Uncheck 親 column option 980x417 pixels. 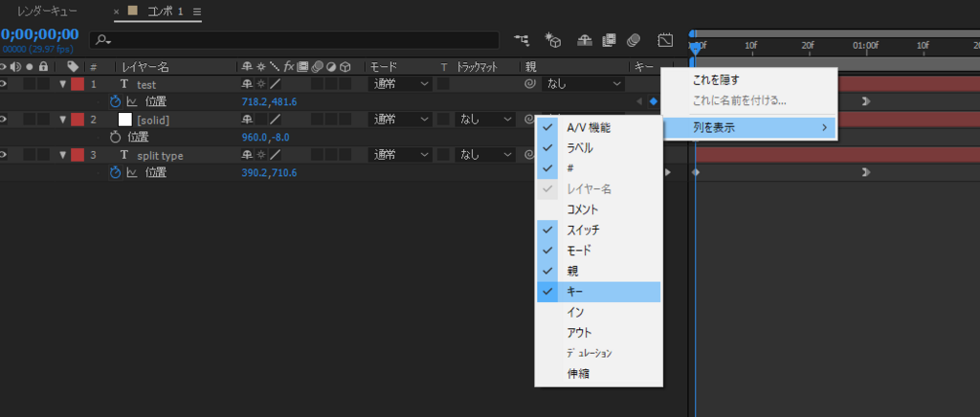coord(598,271)
